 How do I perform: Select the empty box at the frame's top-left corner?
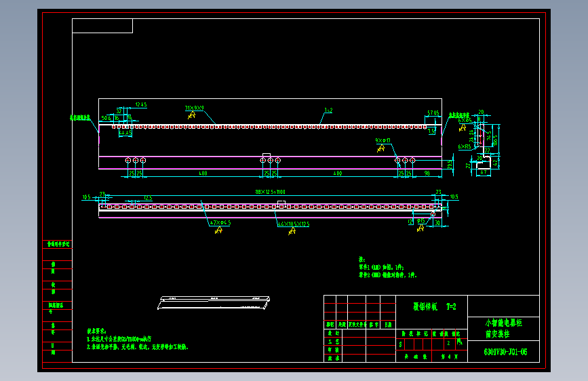coord(102,26)
